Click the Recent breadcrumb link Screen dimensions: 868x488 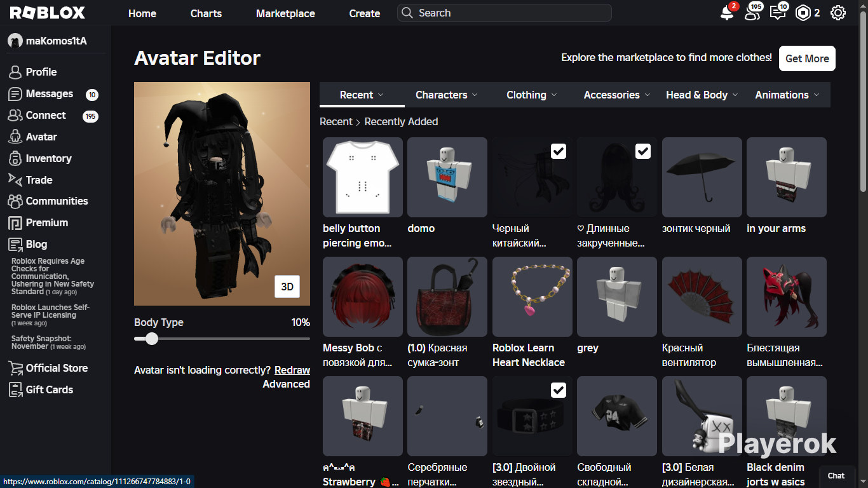336,121
